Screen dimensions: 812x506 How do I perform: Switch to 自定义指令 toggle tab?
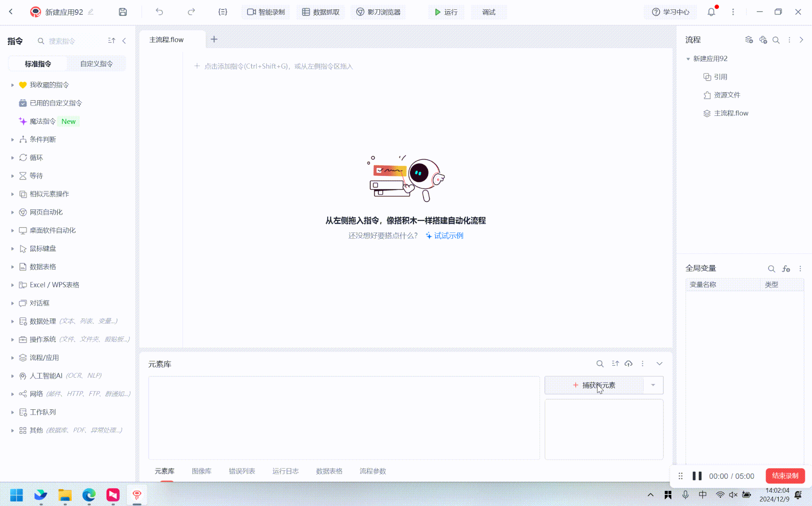96,64
